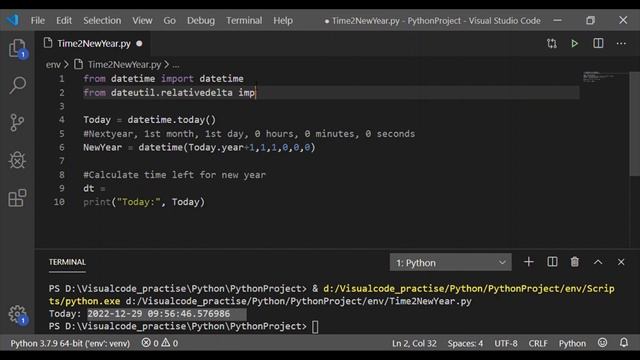Change language mode 'Python' in status bar

click(x=572, y=343)
